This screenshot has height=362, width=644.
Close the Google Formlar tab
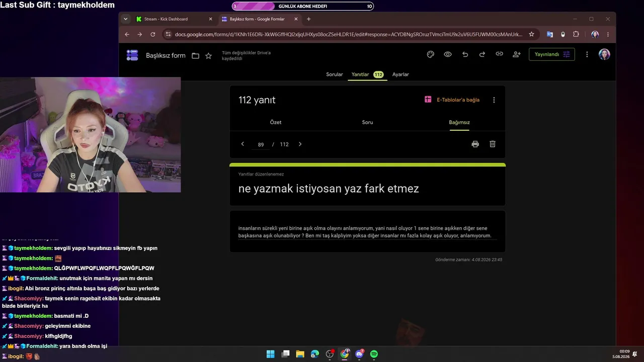[x=295, y=19]
